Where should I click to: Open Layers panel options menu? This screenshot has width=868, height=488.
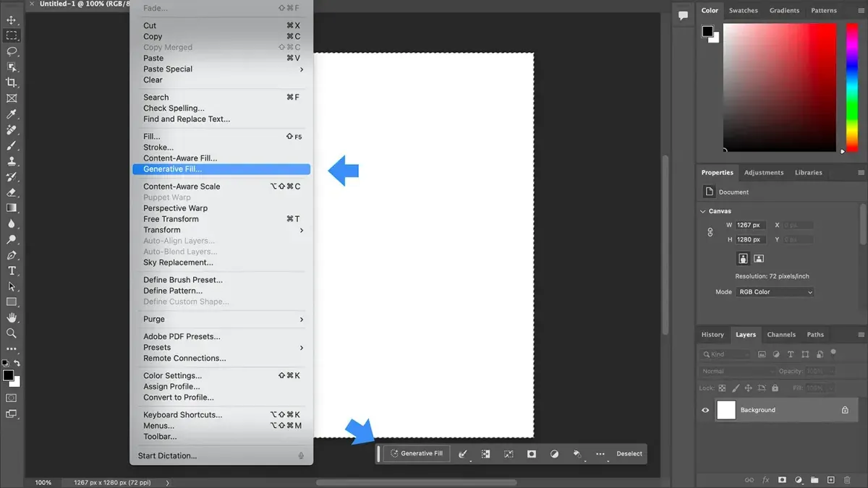coord(861,335)
